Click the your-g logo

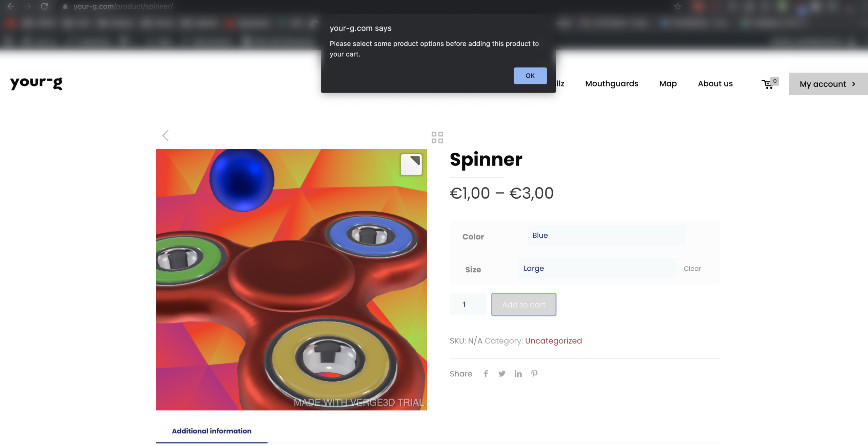(x=36, y=83)
